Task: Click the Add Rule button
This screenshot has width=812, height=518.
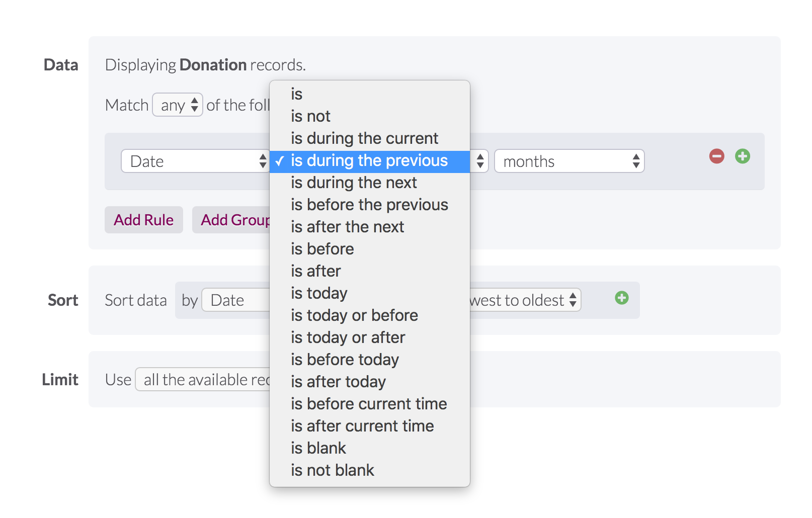Action: [143, 220]
